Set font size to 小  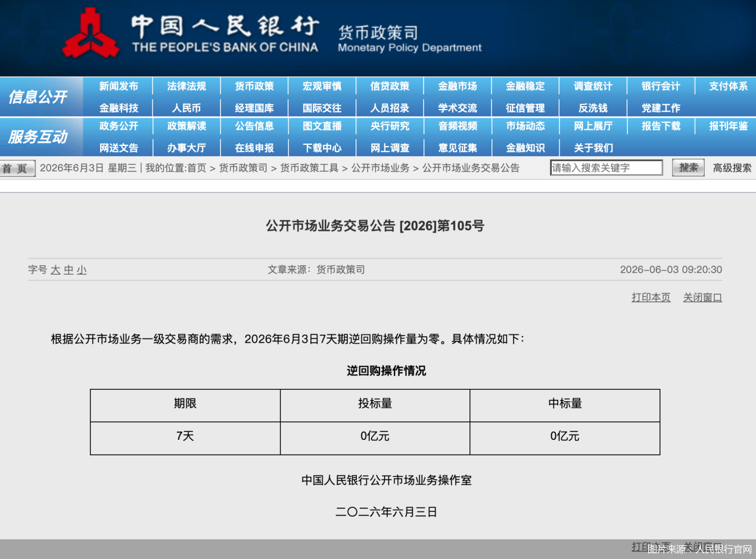click(82, 270)
